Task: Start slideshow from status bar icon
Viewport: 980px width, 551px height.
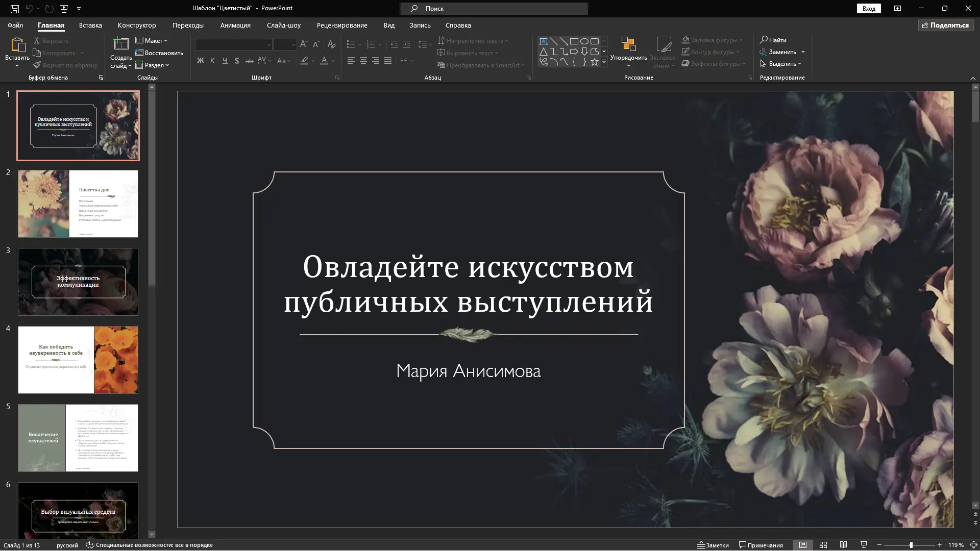Action: pos(864,545)
